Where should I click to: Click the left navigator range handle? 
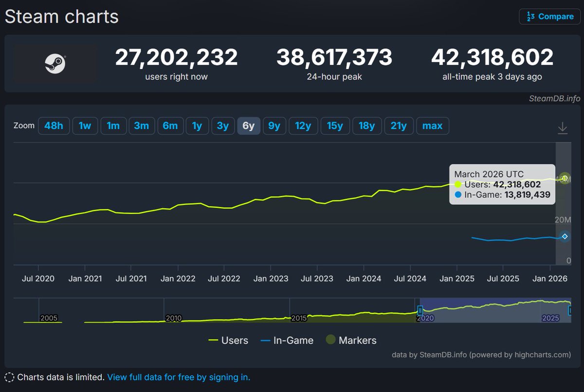click(420, 310)
